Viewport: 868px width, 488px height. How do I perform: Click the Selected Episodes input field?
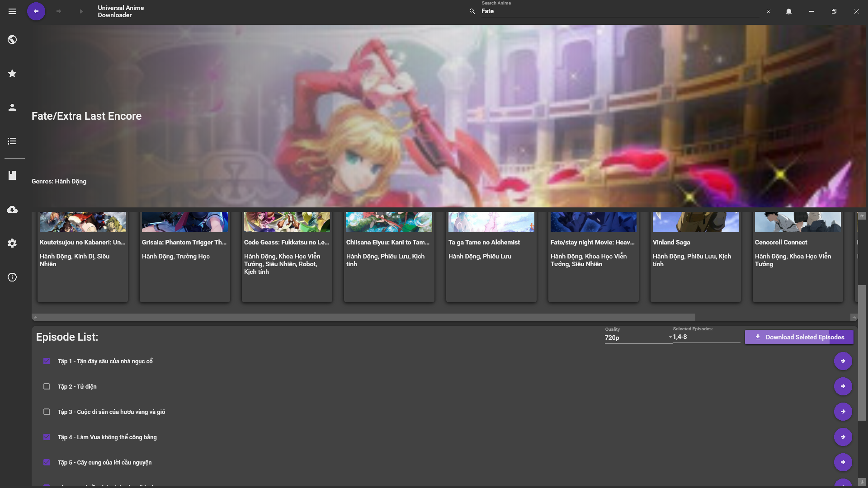click(x=705, y=337)
